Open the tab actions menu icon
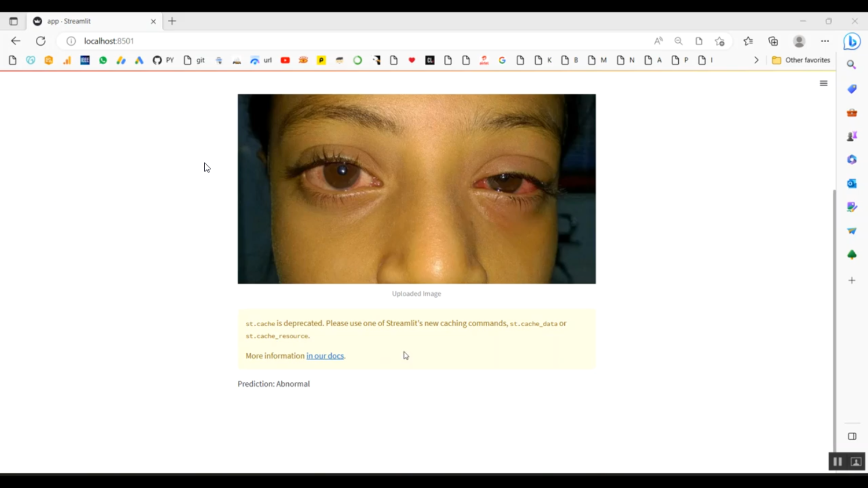The height and width of the screenshot is (488, 868). [x=13, y=21]
